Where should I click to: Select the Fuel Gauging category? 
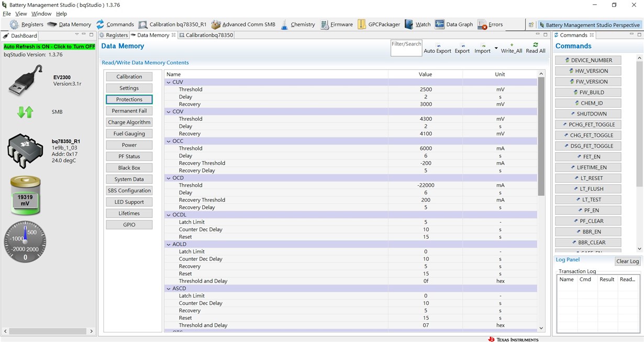pyautogui.click(x=129, y=133)
